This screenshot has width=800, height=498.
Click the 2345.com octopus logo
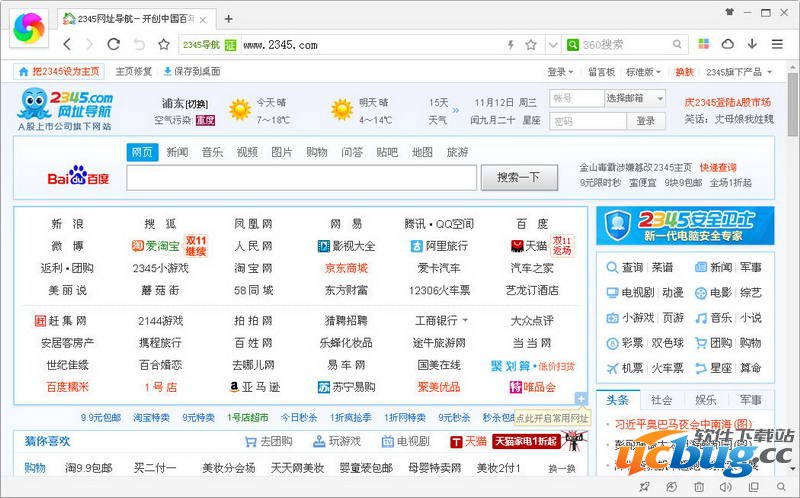click(65, 109)
